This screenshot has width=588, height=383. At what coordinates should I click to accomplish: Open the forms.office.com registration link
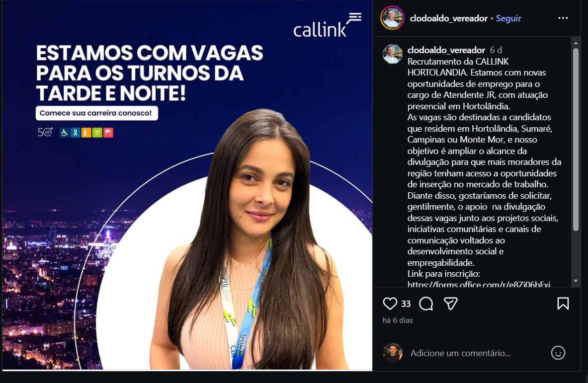pos(479,284)
